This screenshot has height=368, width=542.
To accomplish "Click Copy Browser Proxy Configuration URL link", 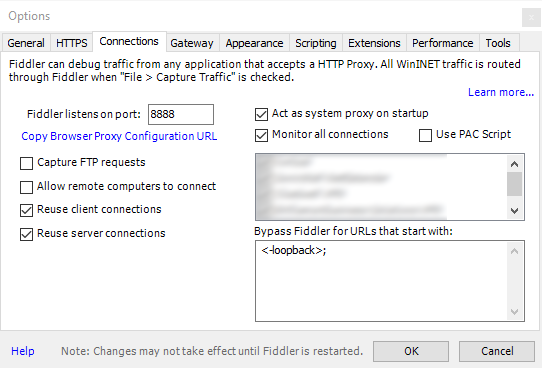I will click(119, 136).
